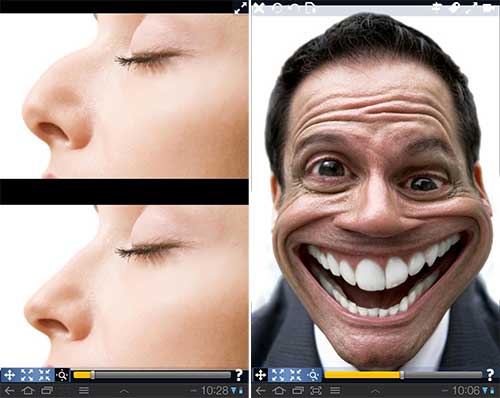Tap the document icon in right top toolbar

coord(310,8)
